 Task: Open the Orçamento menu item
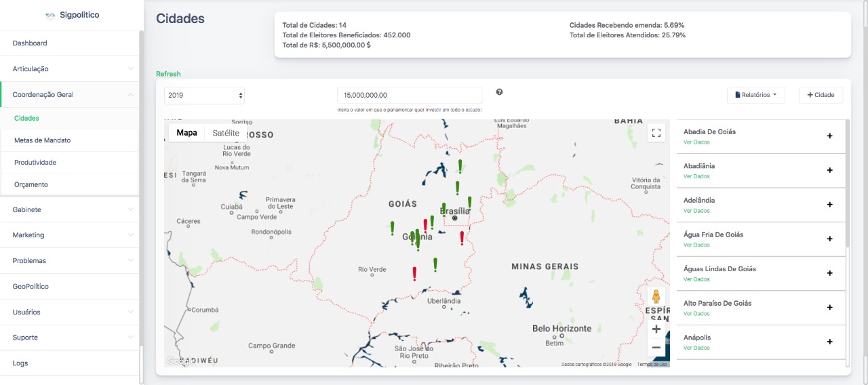coord(31,184)
